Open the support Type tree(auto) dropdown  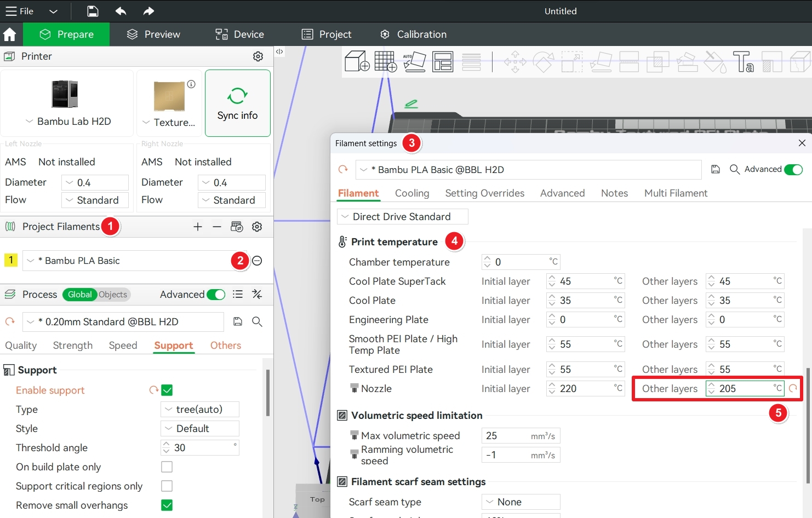[x=200, y=409]
